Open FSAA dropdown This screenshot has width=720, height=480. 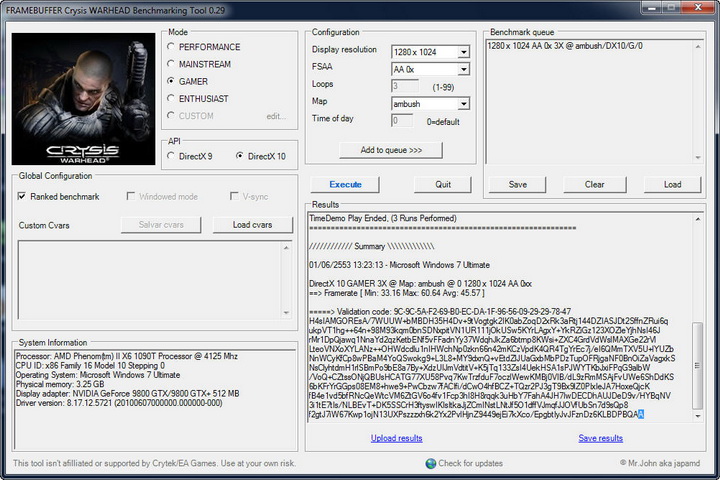(463, 69)
